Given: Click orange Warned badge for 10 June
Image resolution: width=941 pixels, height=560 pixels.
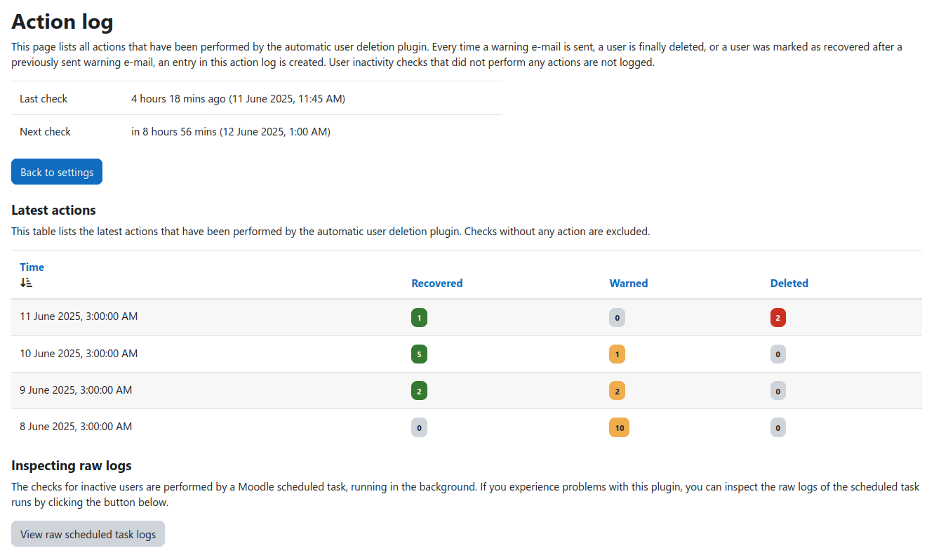Looking at the screenshot, I should [617, 354].
